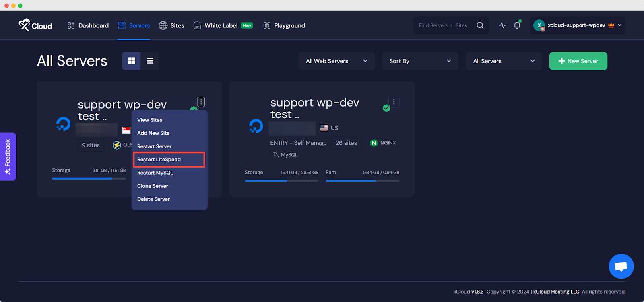Click the New Server button
The width and height of the screenshot is (644, 302).
tap(578, 61)
